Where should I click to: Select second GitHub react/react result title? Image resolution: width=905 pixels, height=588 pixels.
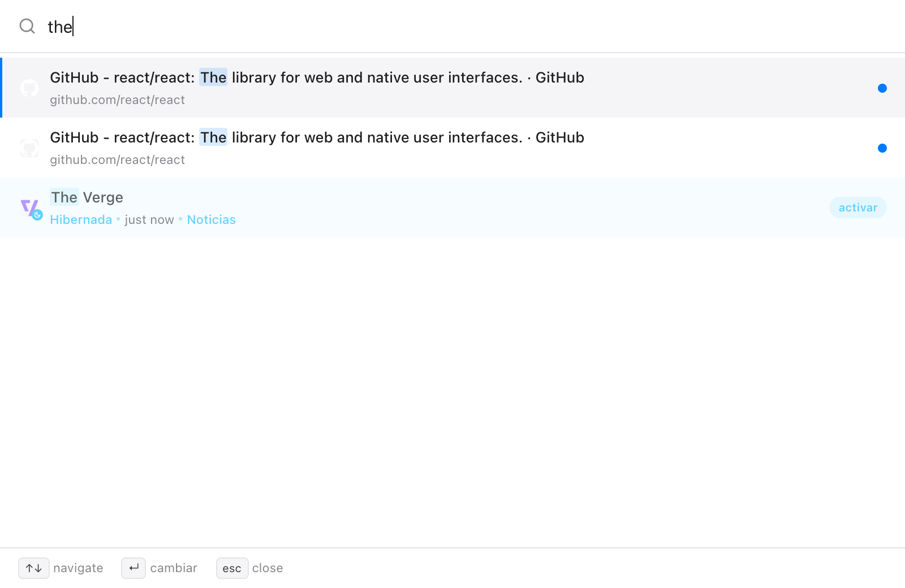pos(317,137)
